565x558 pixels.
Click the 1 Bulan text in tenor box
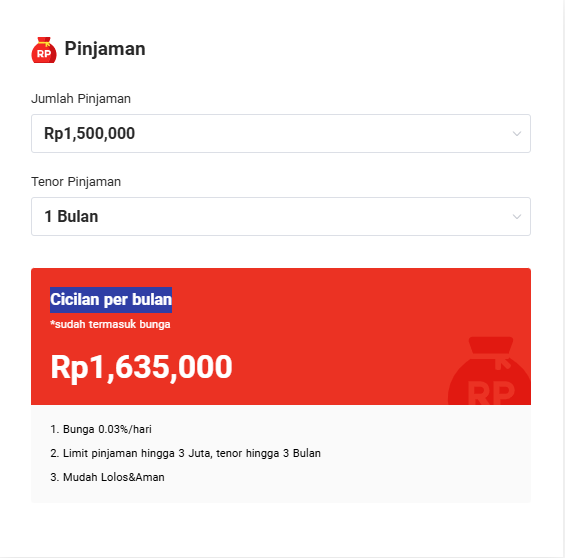[71, 216]
